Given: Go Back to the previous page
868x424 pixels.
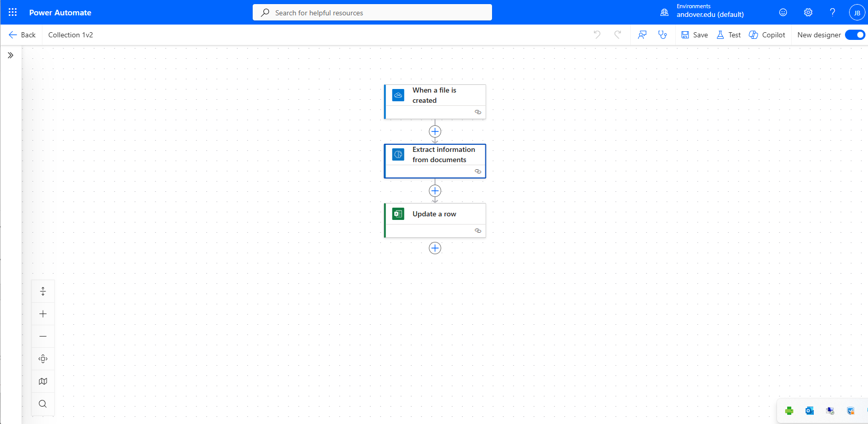Looking at the screenshot, I should tap(22, 35).
